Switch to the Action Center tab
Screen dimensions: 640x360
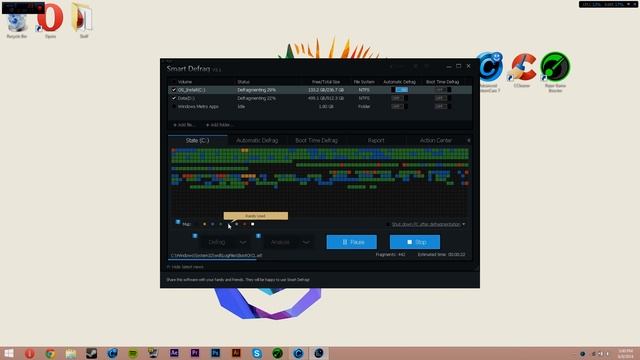pos(436,140)
